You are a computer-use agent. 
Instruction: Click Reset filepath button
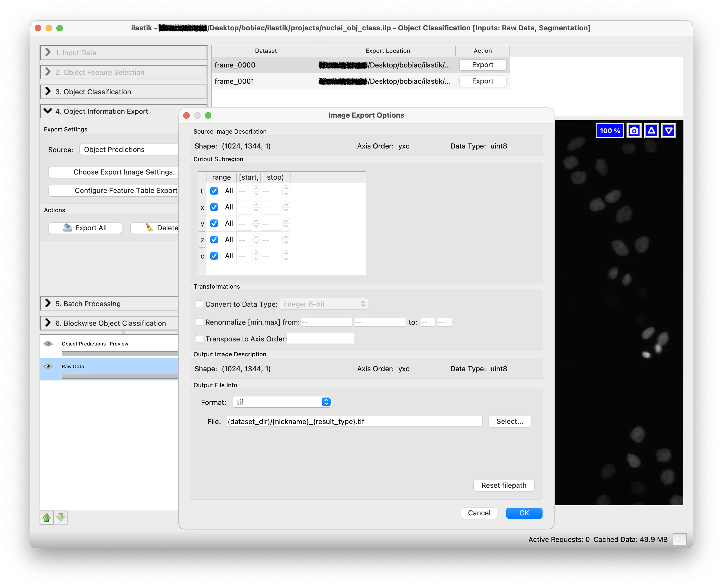503,485
